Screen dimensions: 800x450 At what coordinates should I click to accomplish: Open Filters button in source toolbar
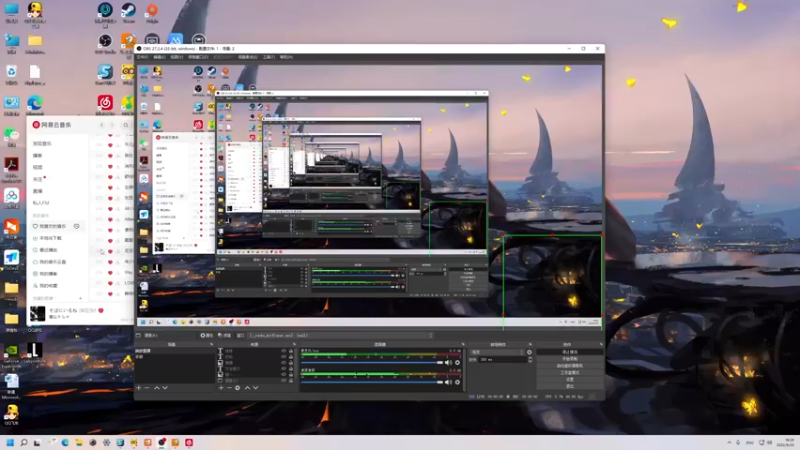tap(224, 335)
